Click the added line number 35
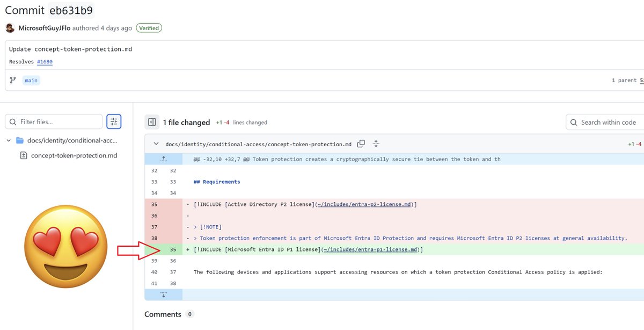Viewport: 644px width, 330px height. point(173,249)
